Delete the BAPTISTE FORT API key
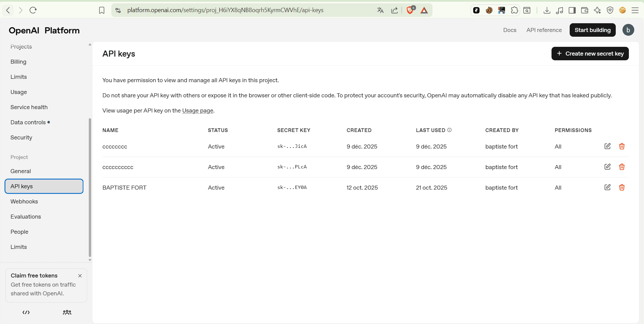This screenshot has height=324, width=644. 622,187
